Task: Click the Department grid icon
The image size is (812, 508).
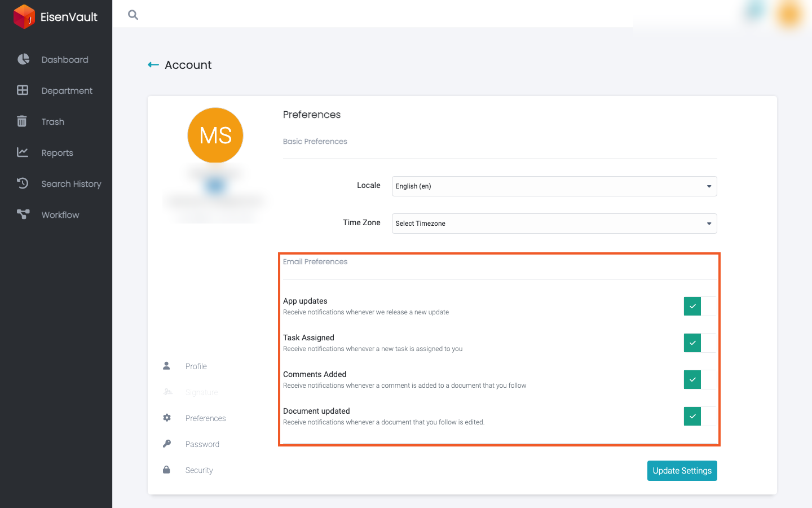Action: click(23, 90)
